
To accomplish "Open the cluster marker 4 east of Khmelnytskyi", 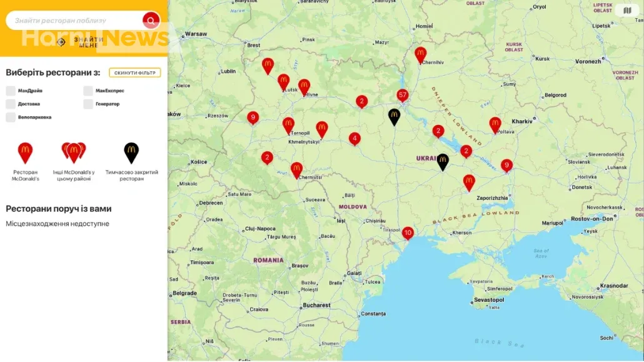I will click(355, 139).
